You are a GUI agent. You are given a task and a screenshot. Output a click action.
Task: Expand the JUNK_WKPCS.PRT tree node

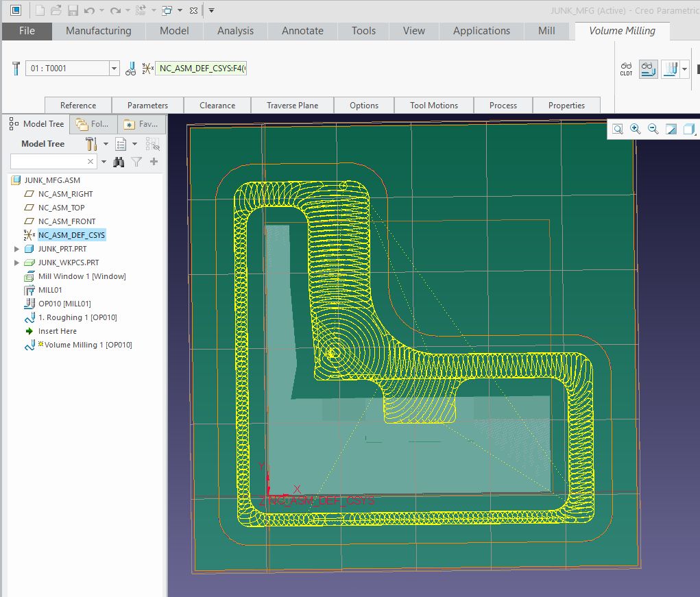[x=16, y=263]
